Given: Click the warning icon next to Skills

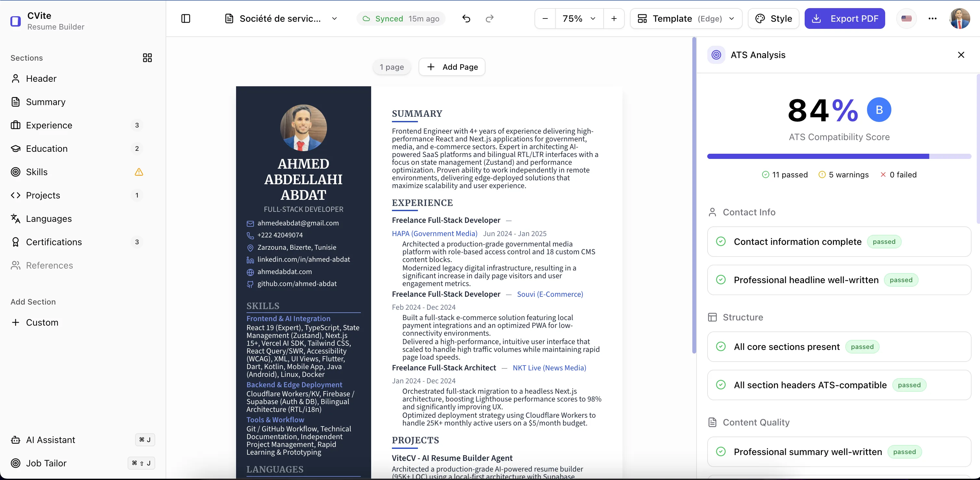Looking at the screenshot, I should tap(139, 172).
